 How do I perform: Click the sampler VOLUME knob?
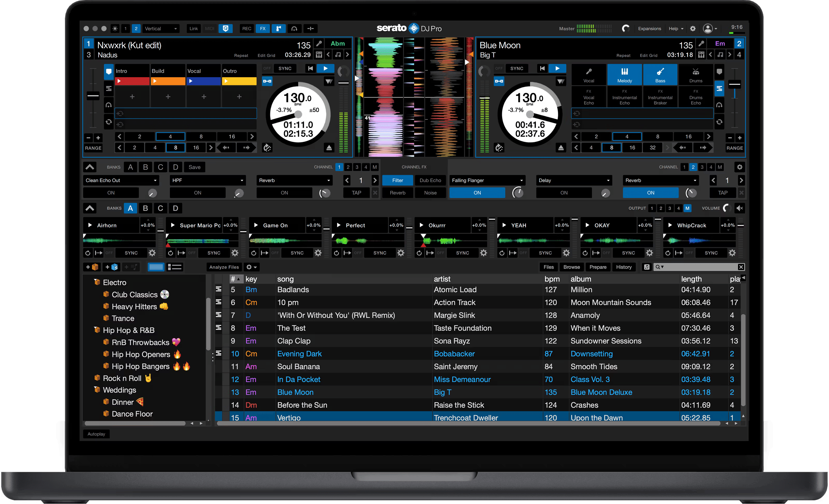727,208
